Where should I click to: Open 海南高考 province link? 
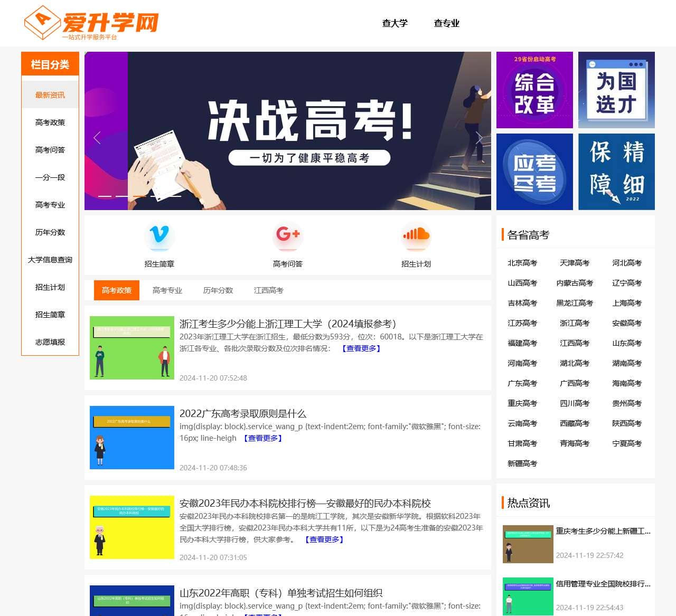(627, 383)
